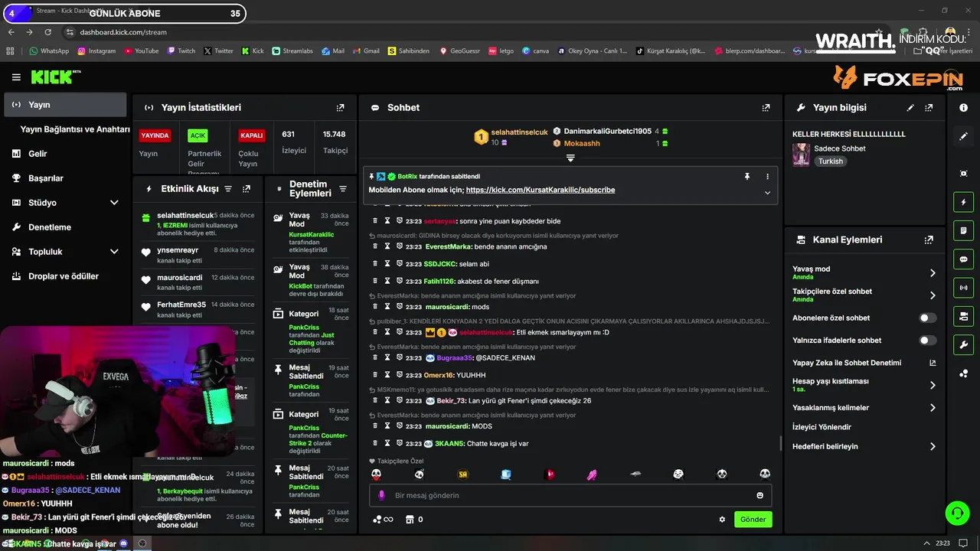Toggle Abonelere özel sohbet switch
This screenshot has height=551, width=980.
927,318
